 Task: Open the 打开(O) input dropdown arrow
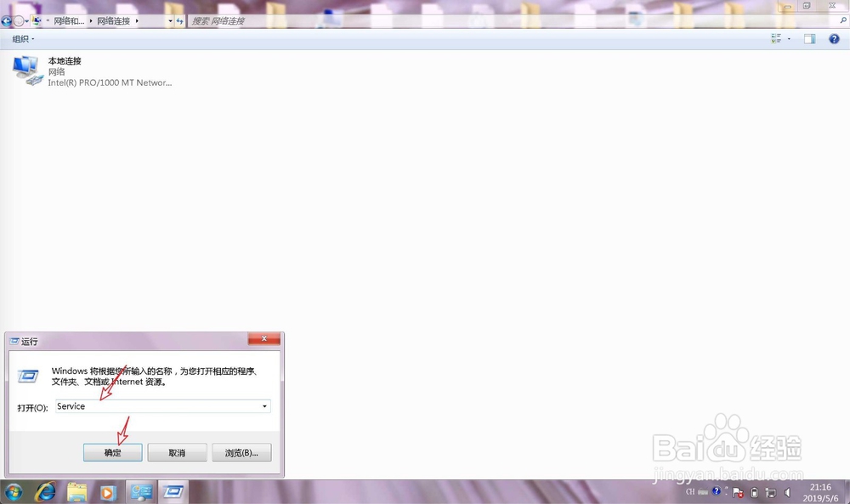click(263, 406)
